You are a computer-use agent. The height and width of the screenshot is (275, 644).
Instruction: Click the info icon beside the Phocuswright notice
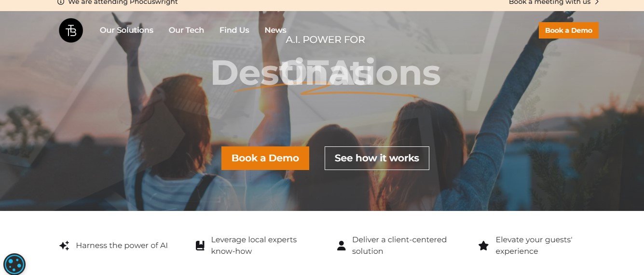tap(61, 2)
